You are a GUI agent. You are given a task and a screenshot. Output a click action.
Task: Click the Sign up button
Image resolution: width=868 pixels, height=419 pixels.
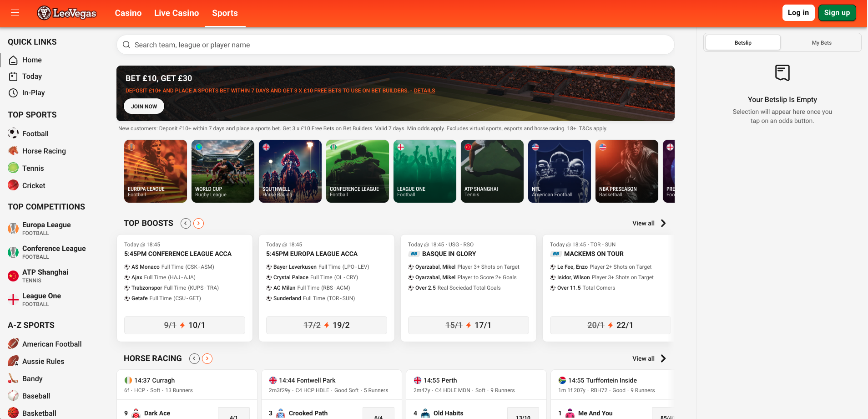coord(837,13)
